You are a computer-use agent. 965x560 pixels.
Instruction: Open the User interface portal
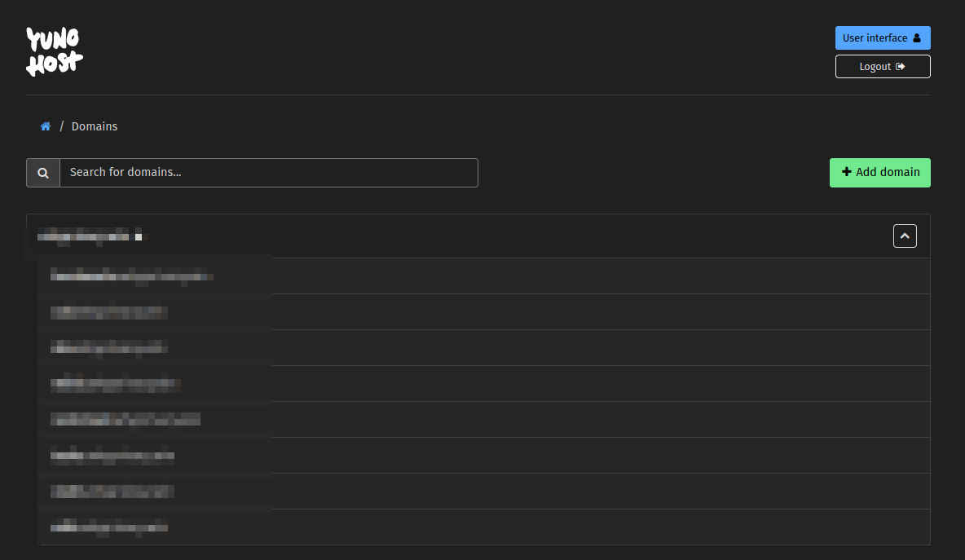tap(883, 38)
